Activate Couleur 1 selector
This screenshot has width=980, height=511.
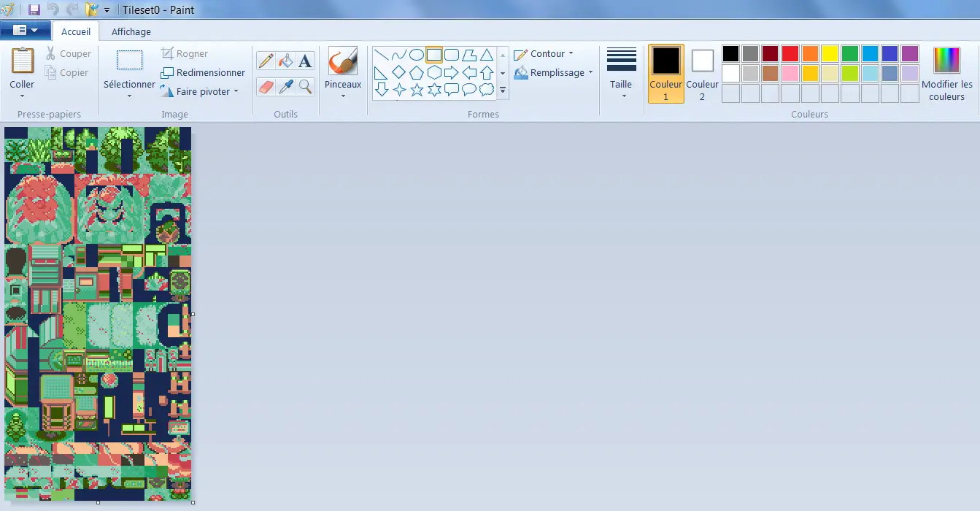click(665, 73)
